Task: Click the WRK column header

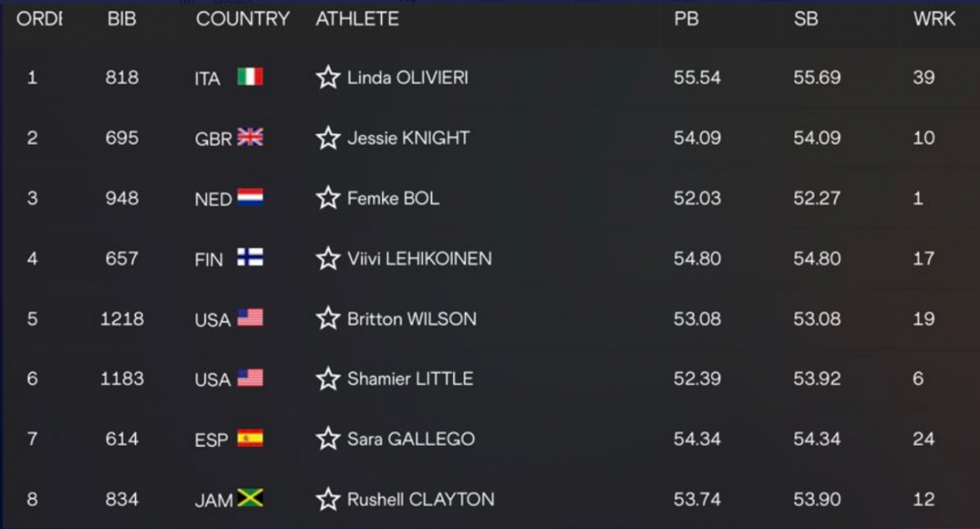Action: pyautogui.click(x=934, y=19)
